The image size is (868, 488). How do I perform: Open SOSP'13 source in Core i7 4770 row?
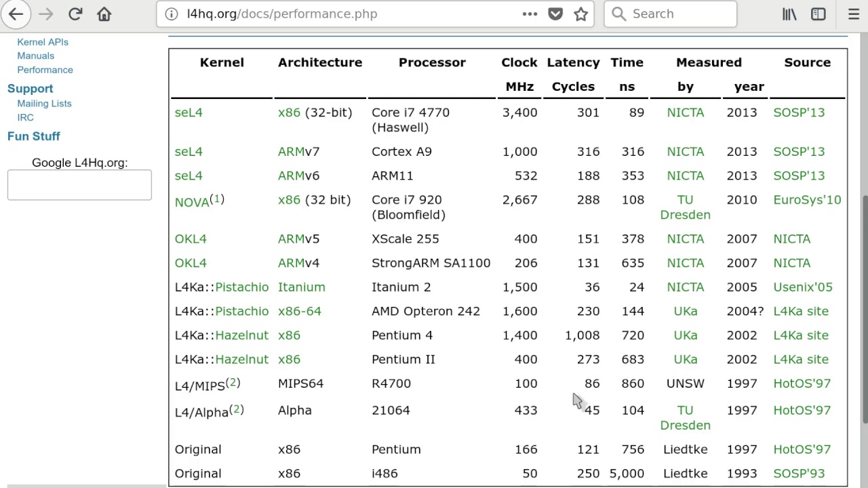click(x=799, y=113)
